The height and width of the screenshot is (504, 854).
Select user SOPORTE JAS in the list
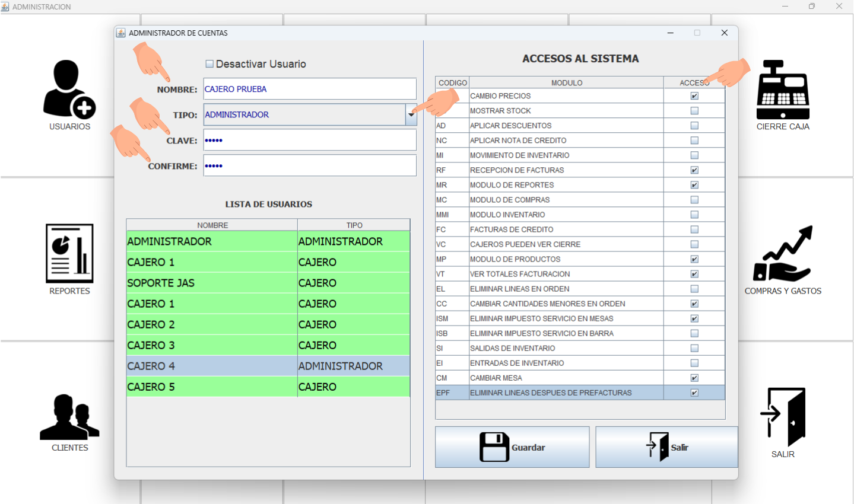coord(211,283)
